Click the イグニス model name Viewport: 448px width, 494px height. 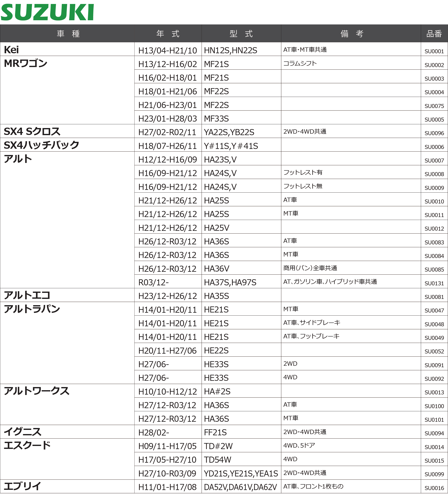(23, 432)
